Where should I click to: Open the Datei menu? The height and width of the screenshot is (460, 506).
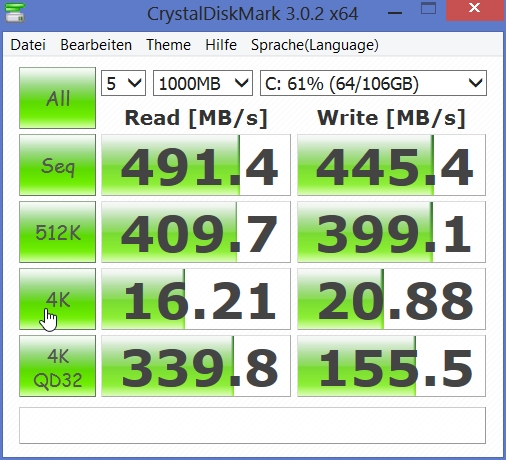28,45
